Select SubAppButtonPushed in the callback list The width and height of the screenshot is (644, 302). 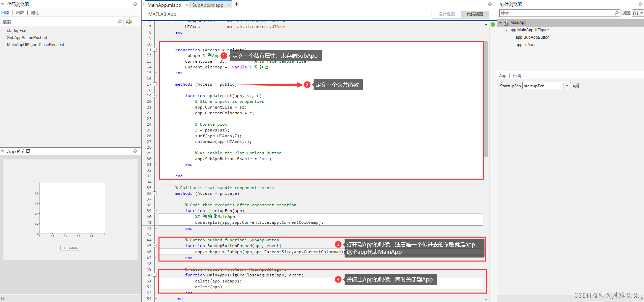27,38
